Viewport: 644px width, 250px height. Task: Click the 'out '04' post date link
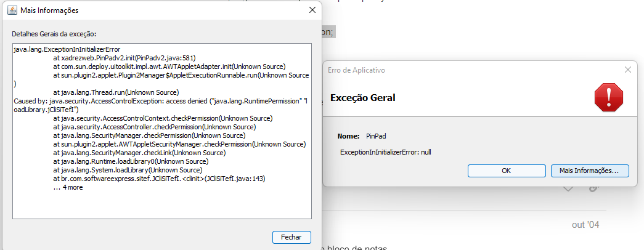point(585,225)
